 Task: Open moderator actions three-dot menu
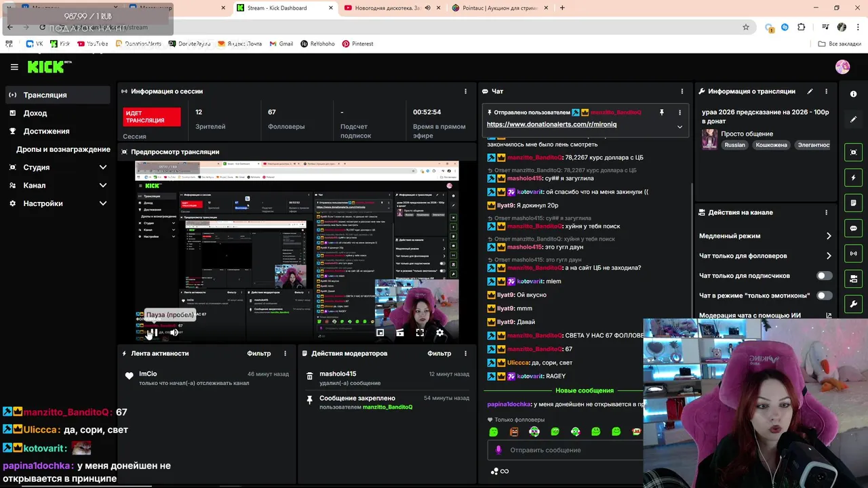[x=465, y=353]
